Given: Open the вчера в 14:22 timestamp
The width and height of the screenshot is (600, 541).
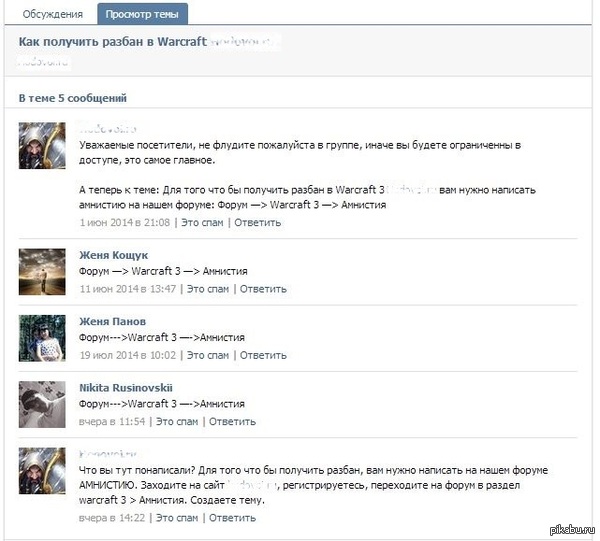Looking at the screenshot, I should click(x=112, y=518).
